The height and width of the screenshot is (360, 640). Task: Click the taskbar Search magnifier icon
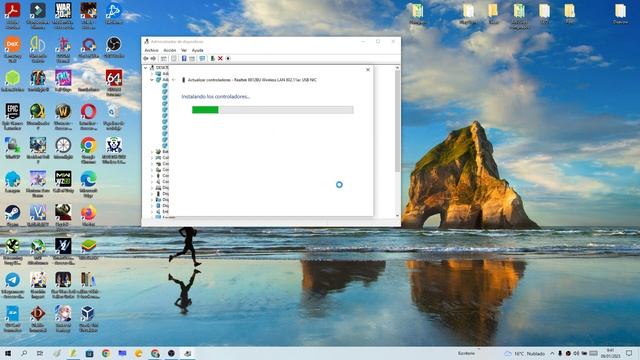(x=24, y=353)
